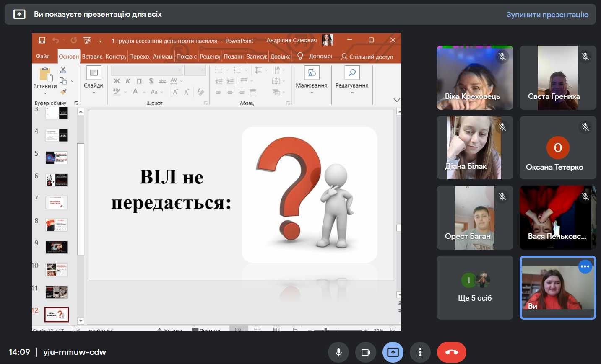Mute the microphone in the call bar

coord(338,352)
